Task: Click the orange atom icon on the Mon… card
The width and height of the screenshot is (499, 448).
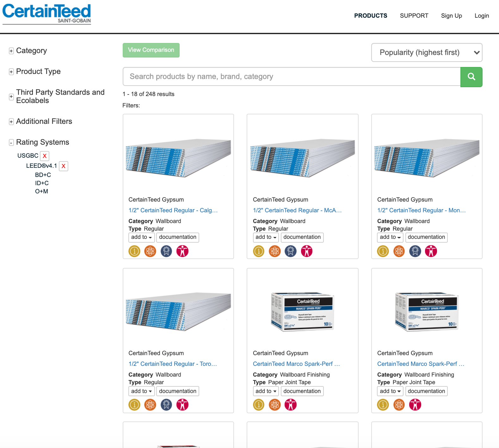Action: point(399,251)
